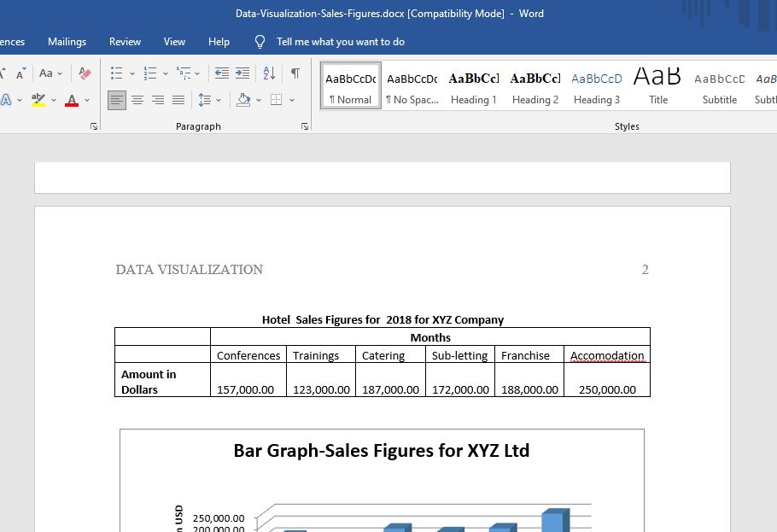Toggle Align Right paragraph alignment
Image resolution: width=777 pixels, height=532 pixels.
158,100
